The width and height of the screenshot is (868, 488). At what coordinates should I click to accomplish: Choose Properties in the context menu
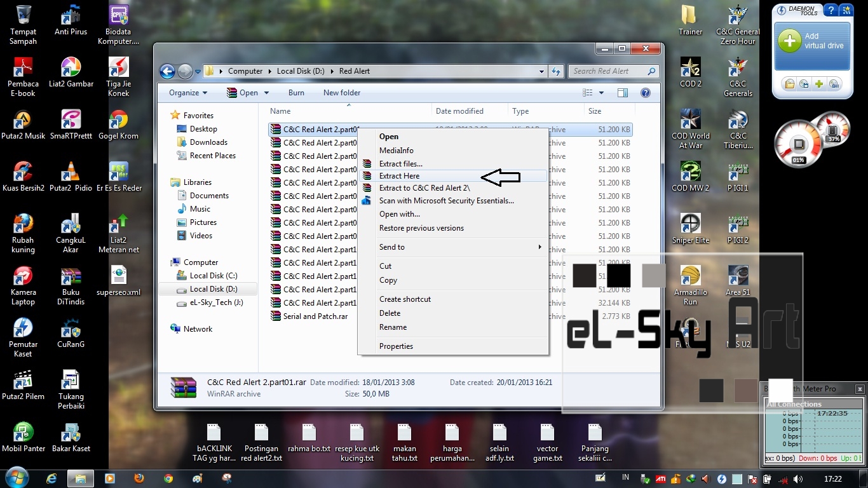[x=453, y=346]
